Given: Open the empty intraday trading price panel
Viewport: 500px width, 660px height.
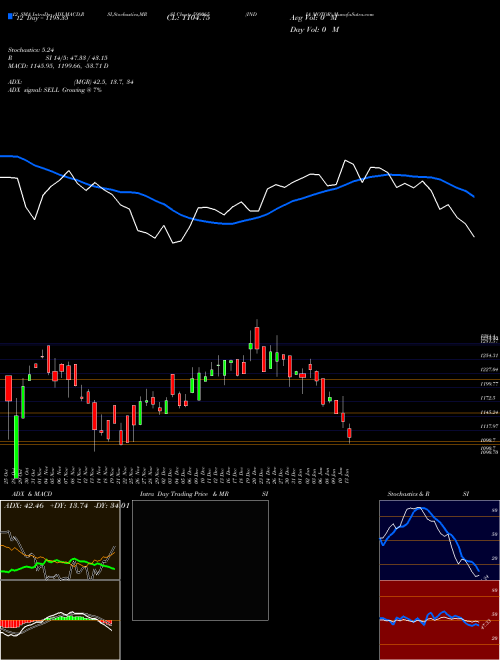Looking at the screenshot, I should click(200, 560).
